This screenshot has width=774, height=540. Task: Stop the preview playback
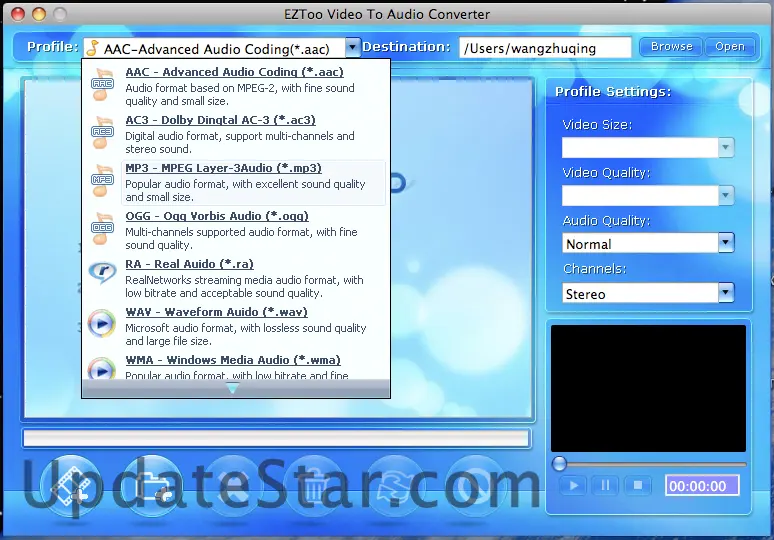tap(638, 486)
